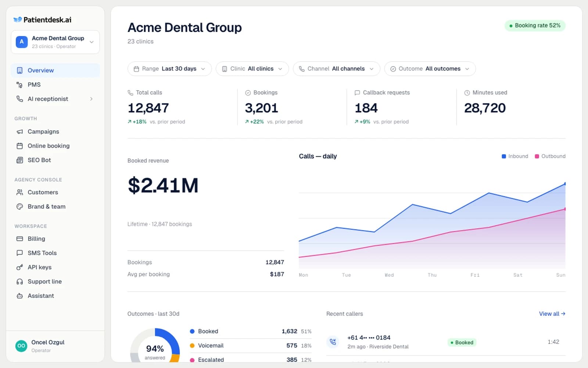Image resolution: width=588 pixels, height=368 pixels.
Task: Click the OO user avatar
Action: [x=21, y=346]
